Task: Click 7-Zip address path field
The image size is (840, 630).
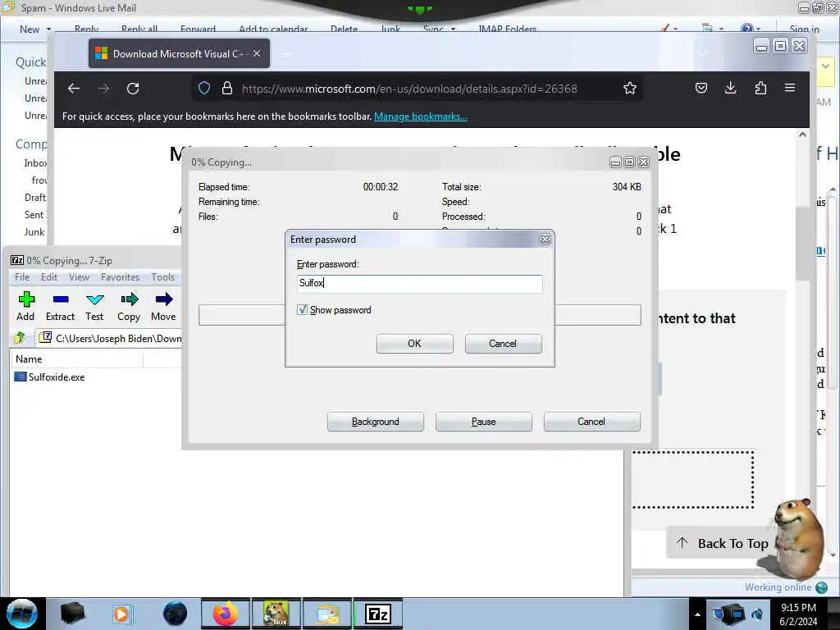Action: tap(110, 338)
